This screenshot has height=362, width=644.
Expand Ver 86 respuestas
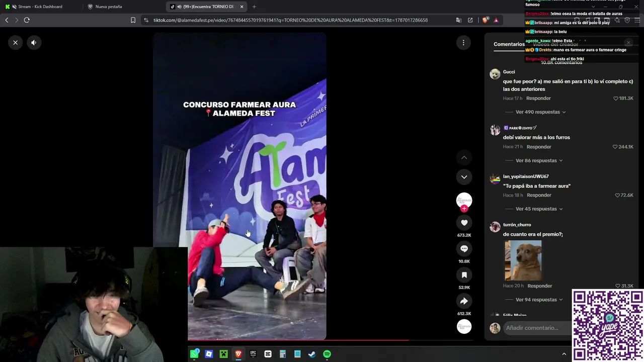(x=539, y=161)
